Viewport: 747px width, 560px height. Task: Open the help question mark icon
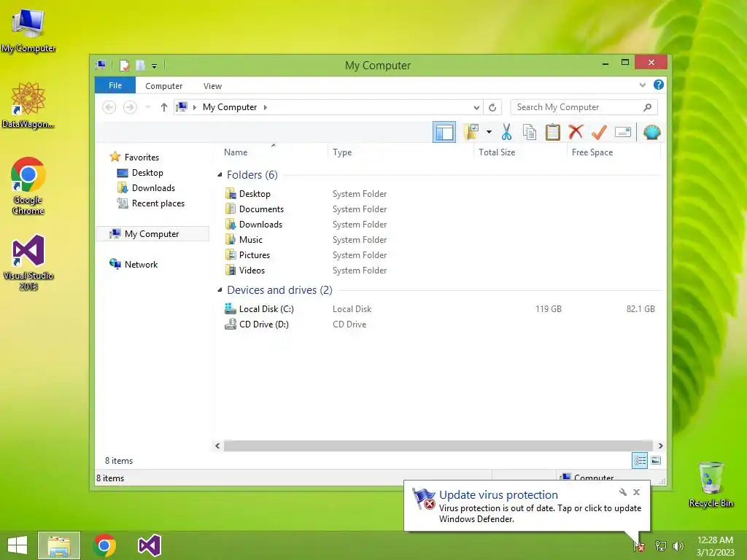[x=659, y=85]
